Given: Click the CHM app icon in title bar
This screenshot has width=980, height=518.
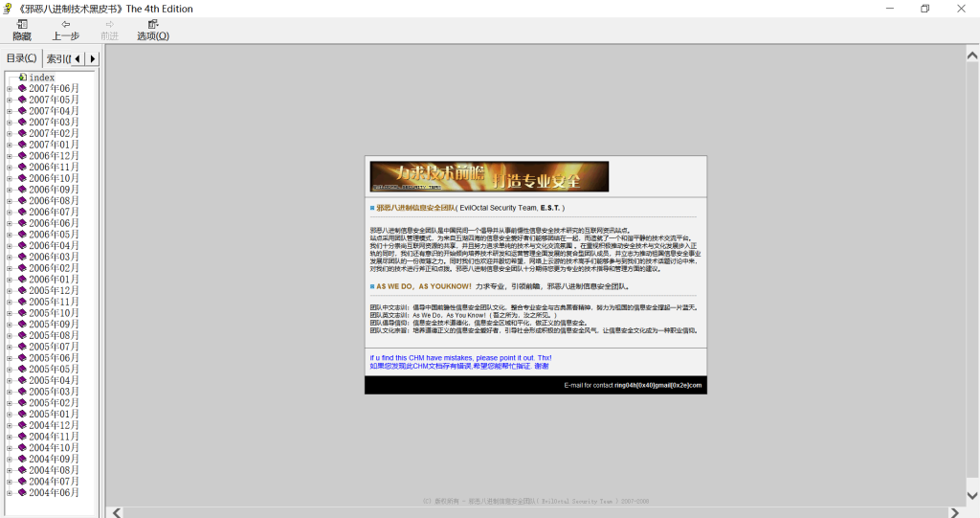Looking at the screenshot, I should tap(8, 9).
